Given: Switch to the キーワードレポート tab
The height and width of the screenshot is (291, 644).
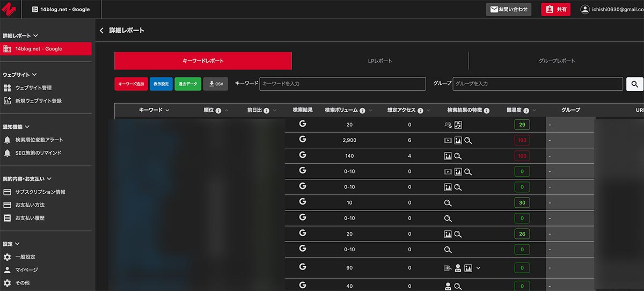Looking at the screenshot, I should 203,61.
